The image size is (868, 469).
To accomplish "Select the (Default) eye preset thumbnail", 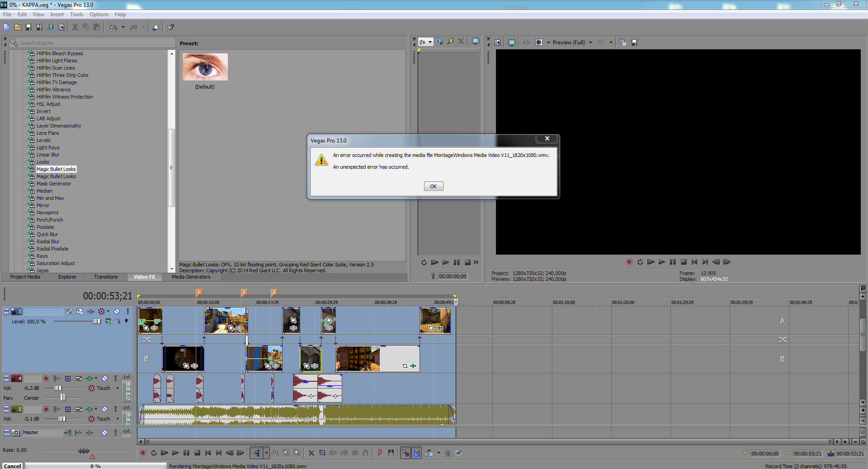I will (205, 67).
